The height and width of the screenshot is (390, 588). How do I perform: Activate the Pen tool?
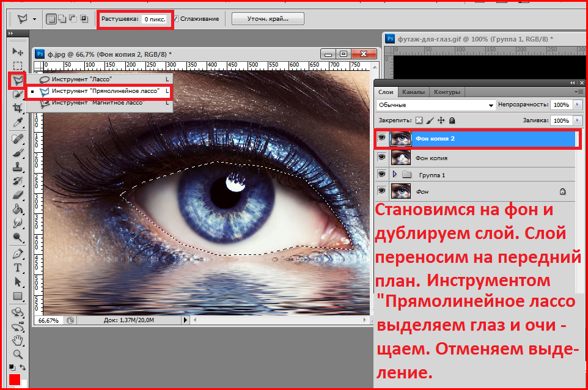click(18, 254)
